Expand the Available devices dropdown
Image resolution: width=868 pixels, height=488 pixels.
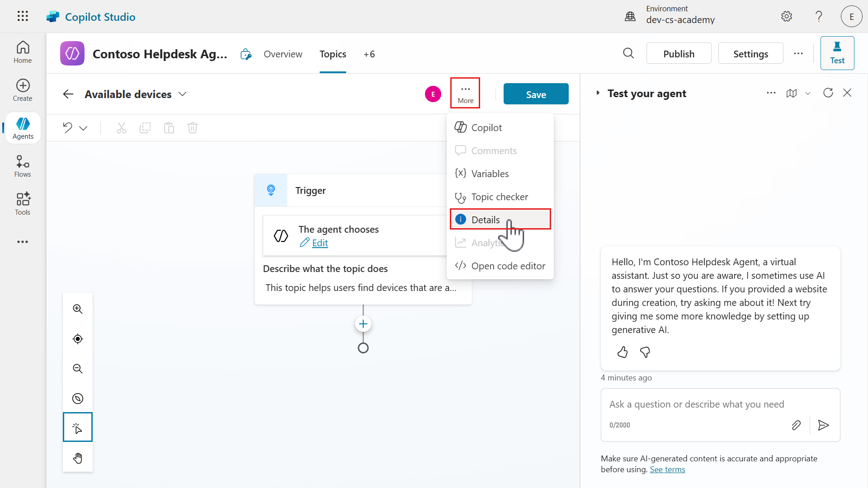pos(182,94)
